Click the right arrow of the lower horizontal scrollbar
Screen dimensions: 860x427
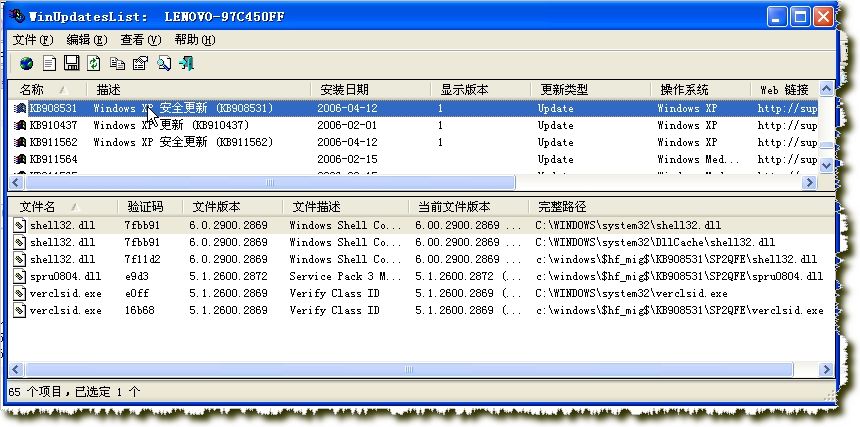click(826, 369)
